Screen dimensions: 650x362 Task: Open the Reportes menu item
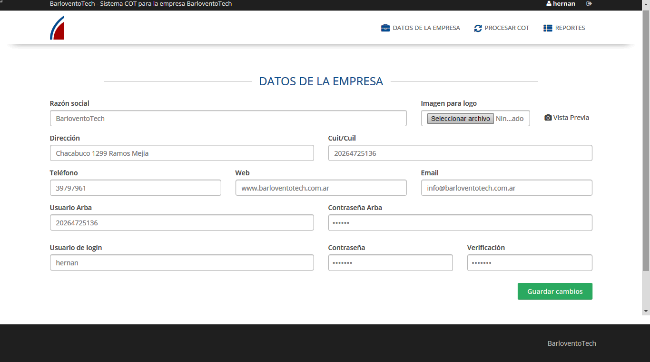(x=564, y=28)
